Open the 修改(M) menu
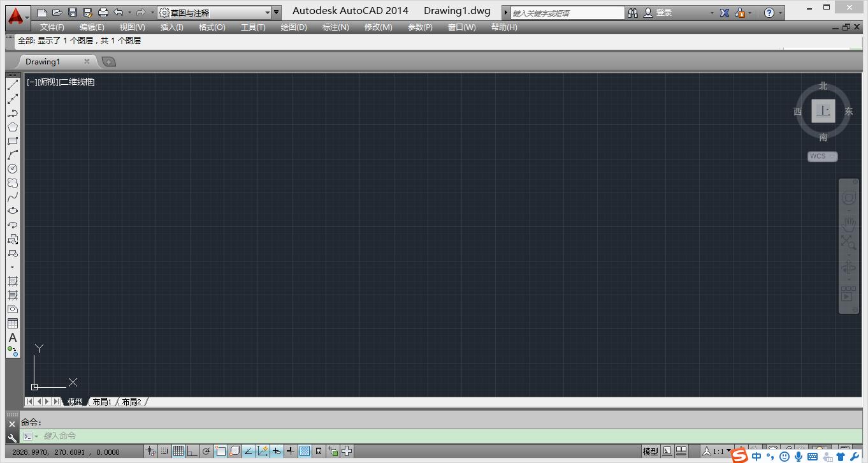This screenshot has width=868, height=463. coord(378,27)
